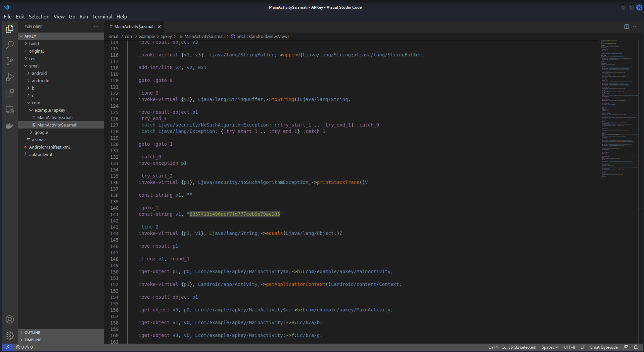644x352 pixels.
Task: Expand the b folder
Action: pos(61,88)
